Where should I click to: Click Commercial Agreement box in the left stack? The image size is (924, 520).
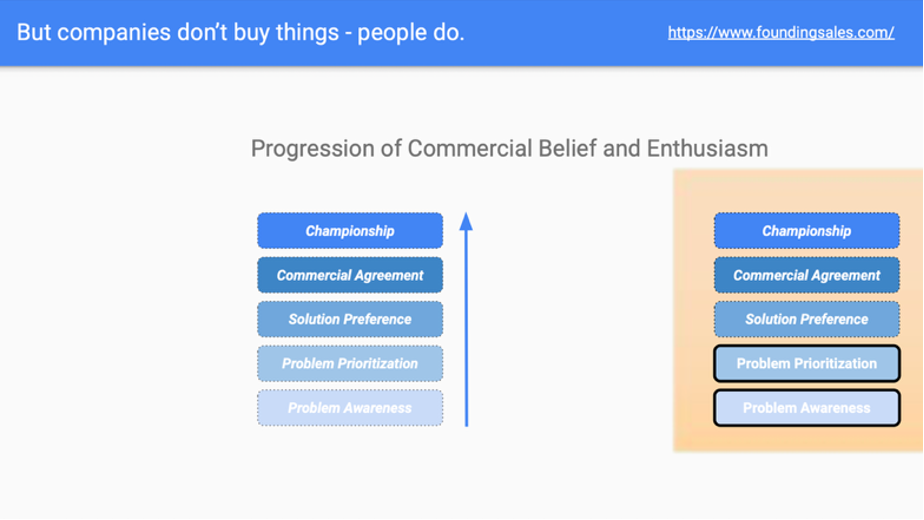[x=350, y=275]
